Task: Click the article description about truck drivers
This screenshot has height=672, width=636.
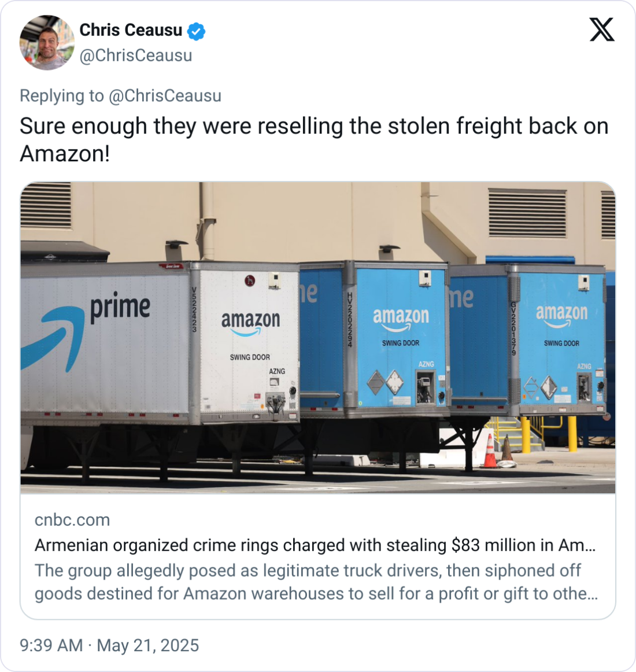Action: (x=316, y=582)
